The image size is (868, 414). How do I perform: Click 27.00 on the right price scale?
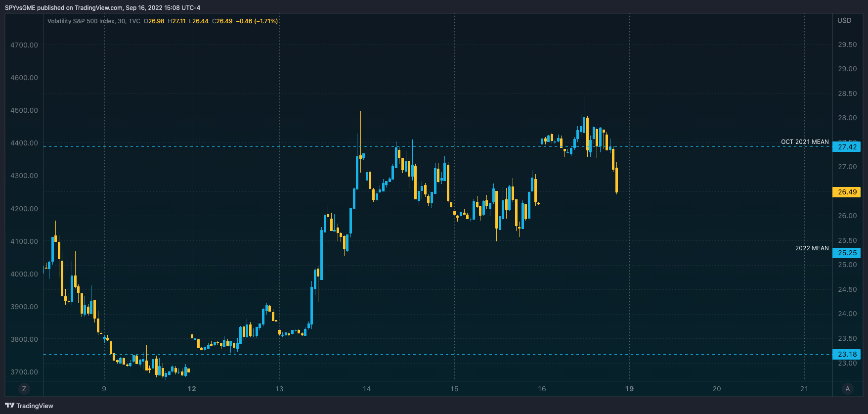pyautogui.click(x=847, y=167)
